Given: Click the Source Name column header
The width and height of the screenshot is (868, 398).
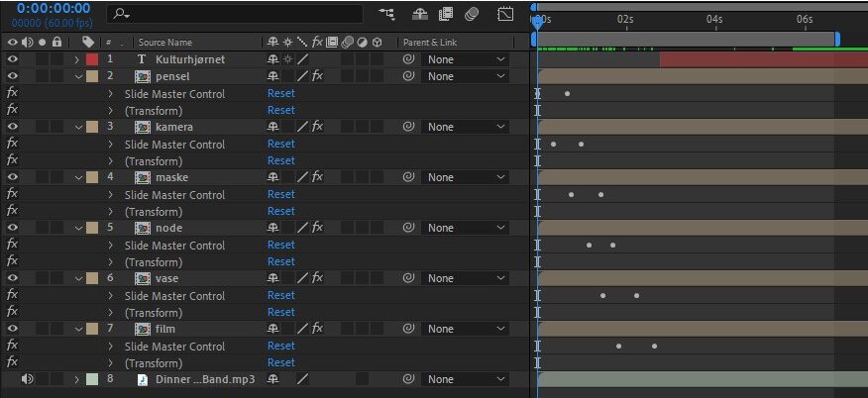Looking at the screenshot, I should [x=164, y=43].
